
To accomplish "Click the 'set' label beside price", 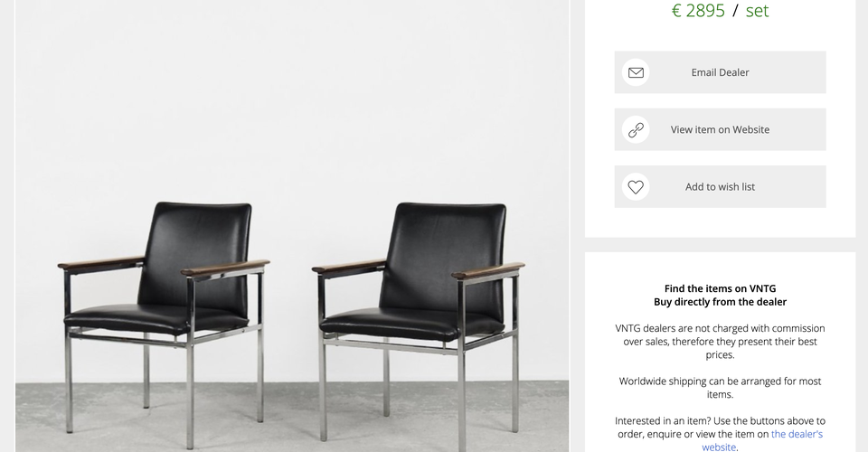I will (758, 11).
